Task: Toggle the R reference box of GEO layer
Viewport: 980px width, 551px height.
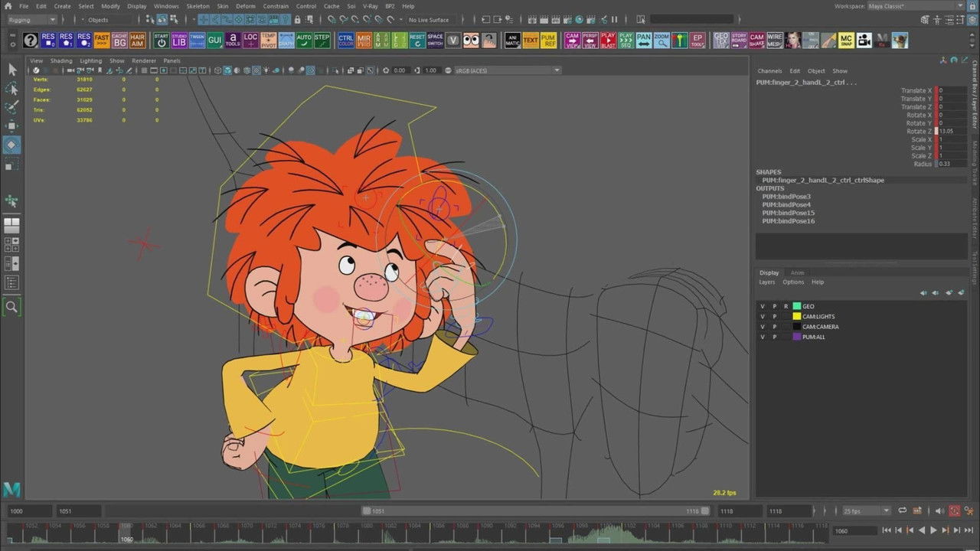Action: [x=786, y=306]
